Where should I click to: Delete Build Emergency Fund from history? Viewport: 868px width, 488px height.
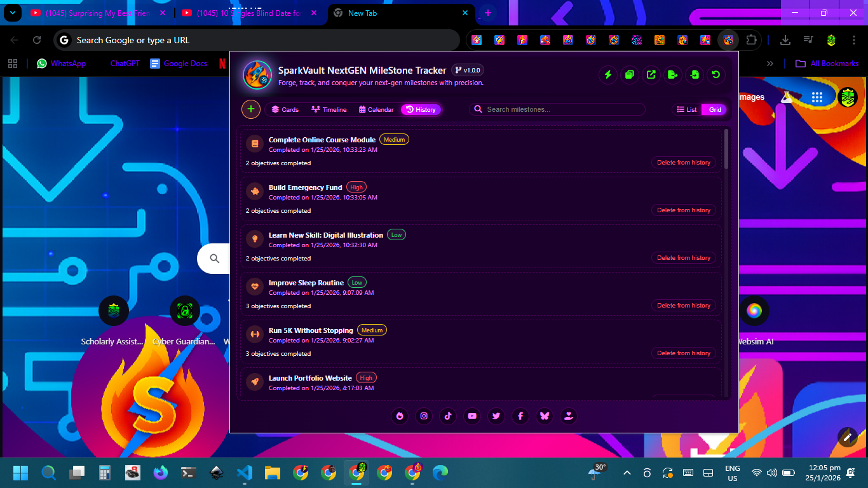[x=683, y=210]
